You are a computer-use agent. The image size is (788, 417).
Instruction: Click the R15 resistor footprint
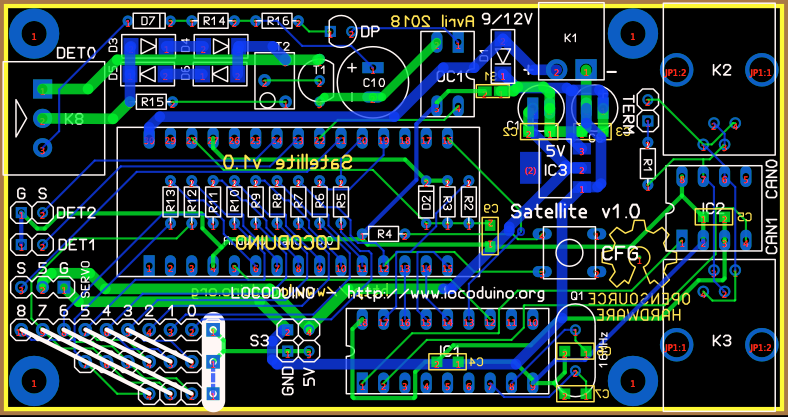(x=151, y=102)
